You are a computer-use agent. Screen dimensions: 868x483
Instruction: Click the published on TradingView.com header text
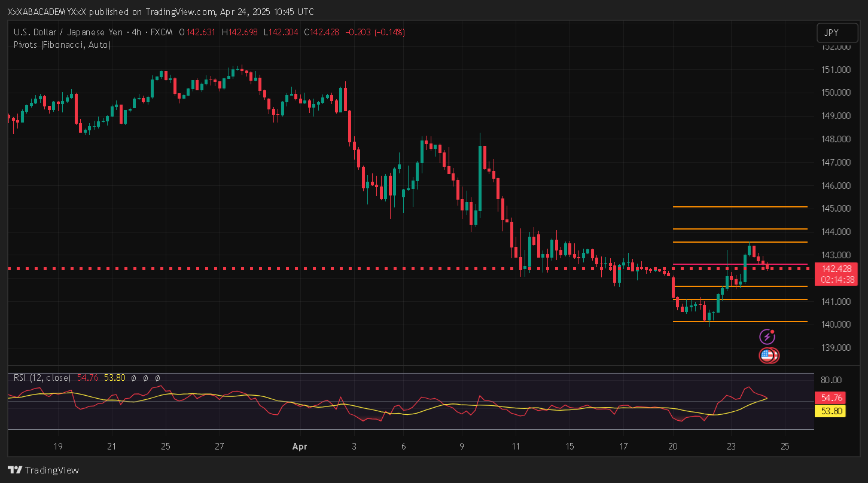(162, 12)
